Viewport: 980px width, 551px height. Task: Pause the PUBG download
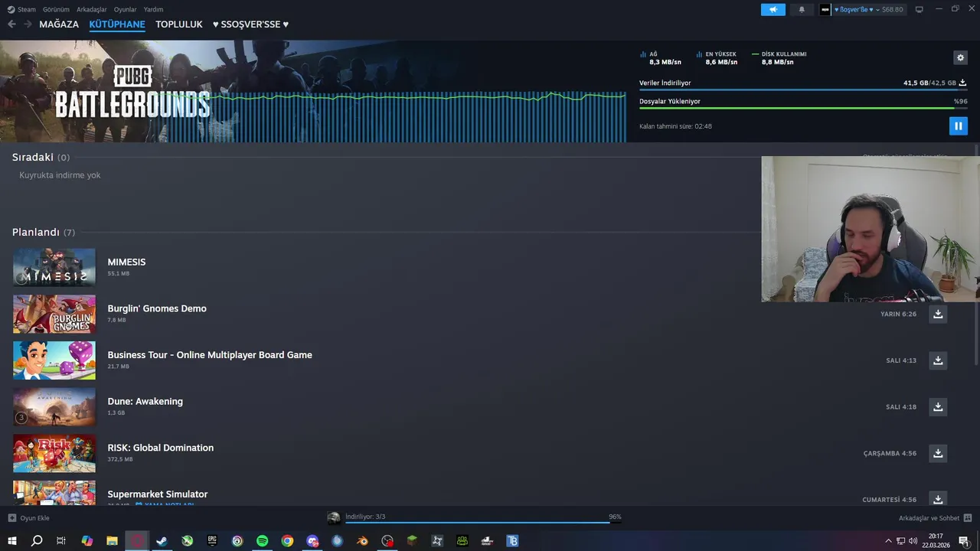click(x=958, y=126)
